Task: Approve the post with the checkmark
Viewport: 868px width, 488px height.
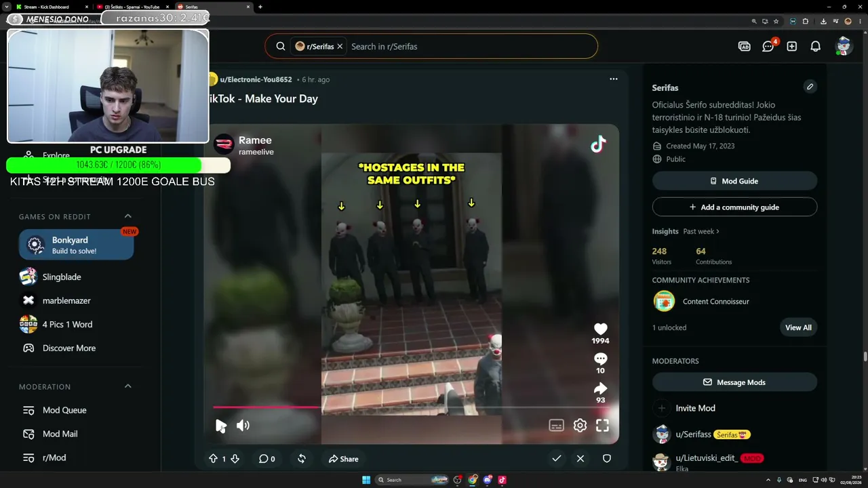Action: [x=557, y=459]
